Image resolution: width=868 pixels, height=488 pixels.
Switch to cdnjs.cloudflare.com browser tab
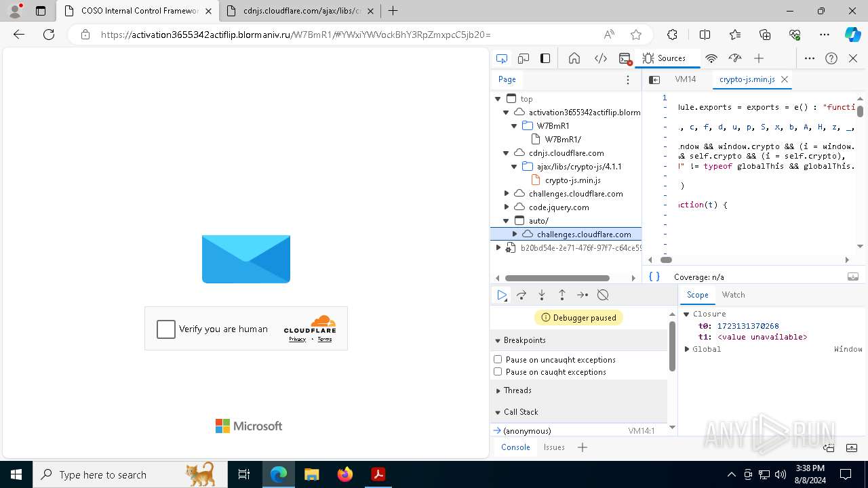(301, 11)
